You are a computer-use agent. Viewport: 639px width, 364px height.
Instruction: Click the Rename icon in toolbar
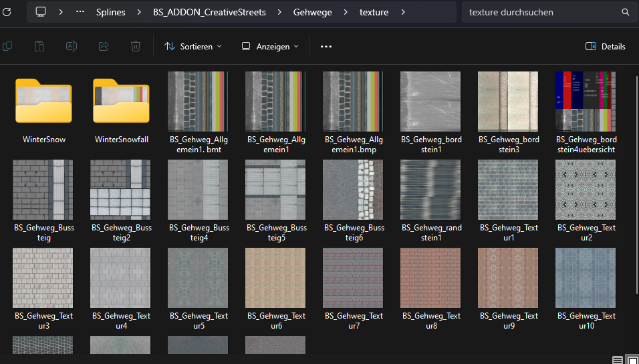pos(72,46)
